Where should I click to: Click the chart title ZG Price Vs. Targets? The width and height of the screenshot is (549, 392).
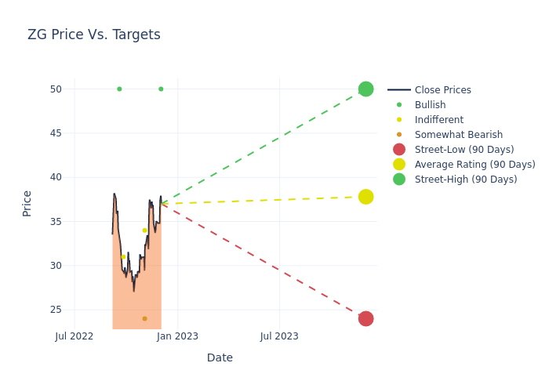tap(94, 34)
